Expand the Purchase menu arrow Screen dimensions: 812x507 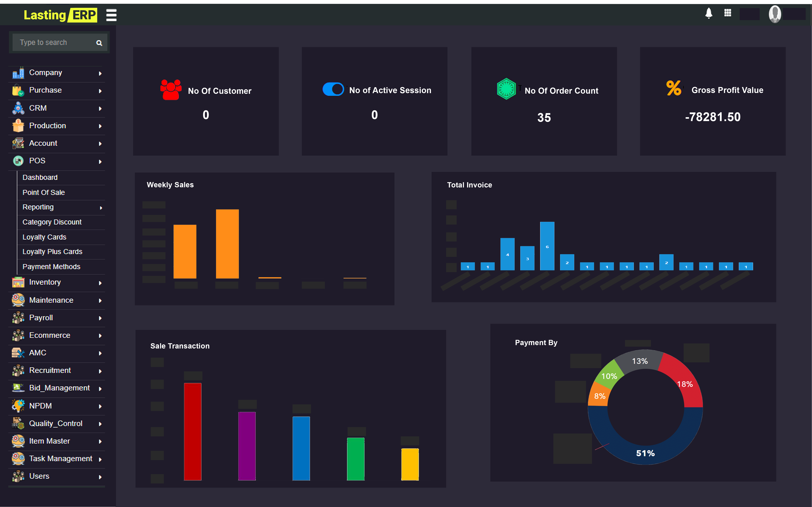pyautogui.click(x=100, y=91)
